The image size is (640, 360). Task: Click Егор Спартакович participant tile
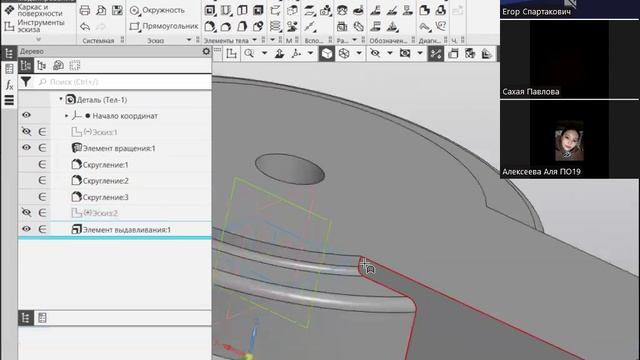click(x=569, y=9)
